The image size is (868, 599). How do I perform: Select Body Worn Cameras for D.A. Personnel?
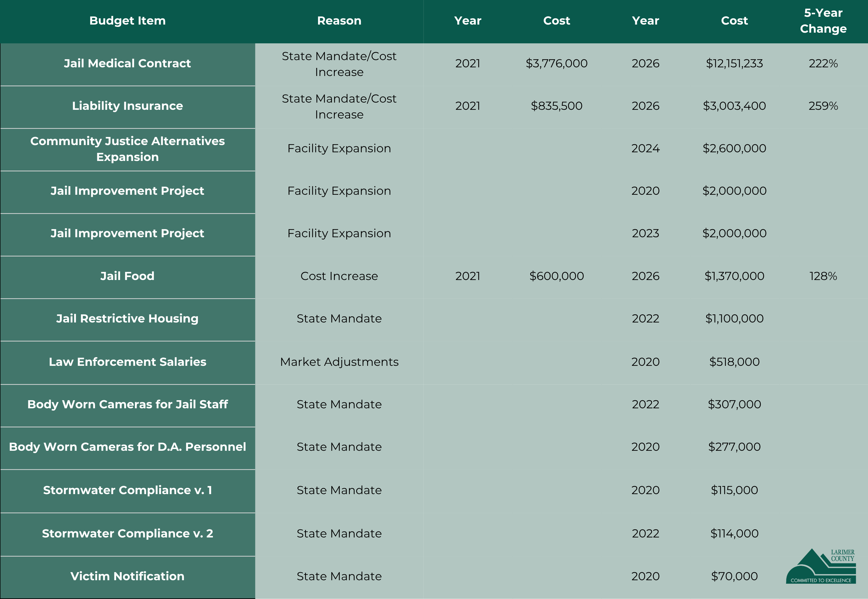[128, 447]
